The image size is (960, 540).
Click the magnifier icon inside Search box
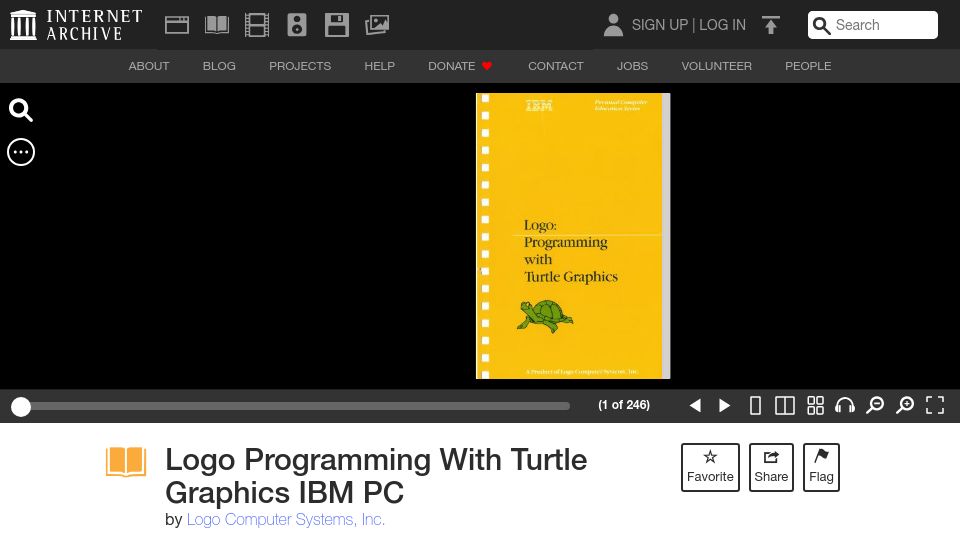pos(822,26)
